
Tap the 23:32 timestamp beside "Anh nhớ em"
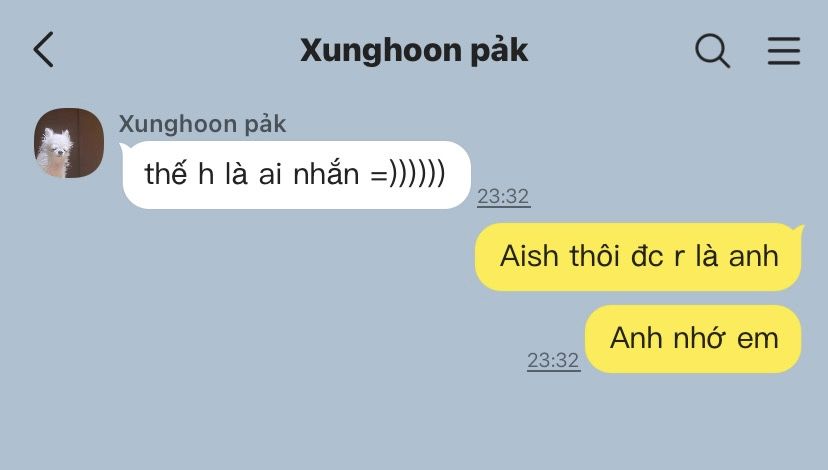point(553,361)
